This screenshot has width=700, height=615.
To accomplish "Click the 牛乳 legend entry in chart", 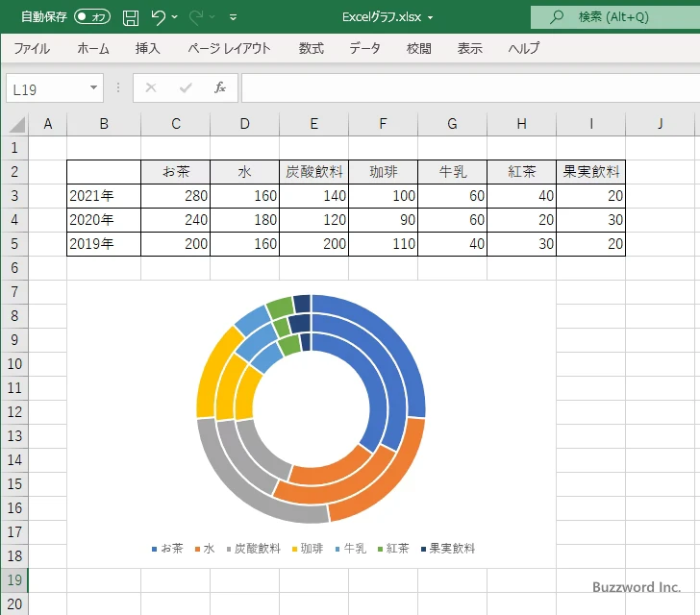I will coord(350,549).
